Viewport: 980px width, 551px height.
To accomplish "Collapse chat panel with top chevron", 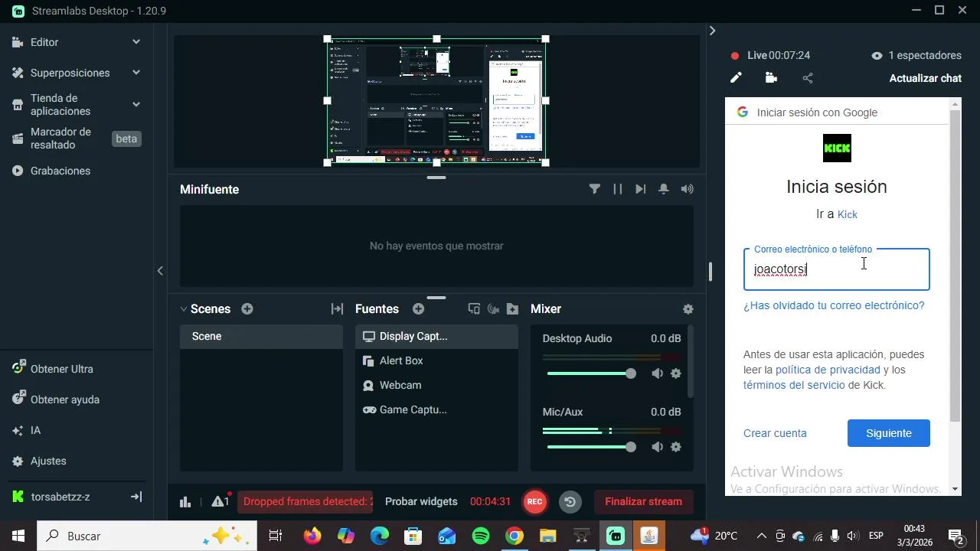I will pyautogui.click(x=712, y=31).
